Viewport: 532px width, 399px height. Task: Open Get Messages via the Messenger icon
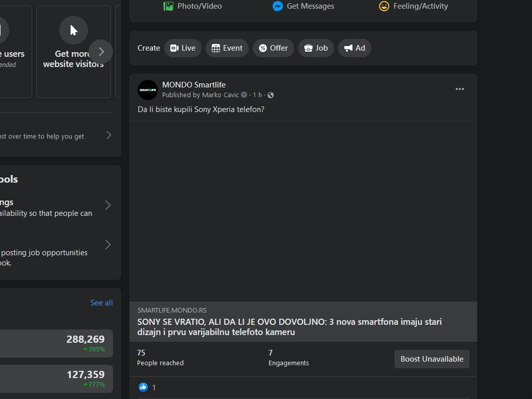click(277, 6)
